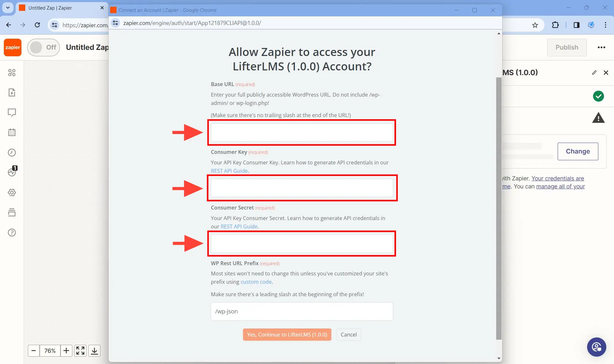This screenshot has height=364, width=614.
Task: Select the Zap details icon in sidebar
Action: coord(12,92)
